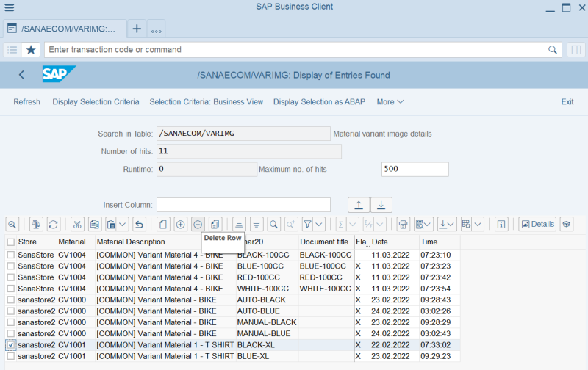Click the Details magnifier toolbar icon
Screen dimensions: 588x370
12,225
